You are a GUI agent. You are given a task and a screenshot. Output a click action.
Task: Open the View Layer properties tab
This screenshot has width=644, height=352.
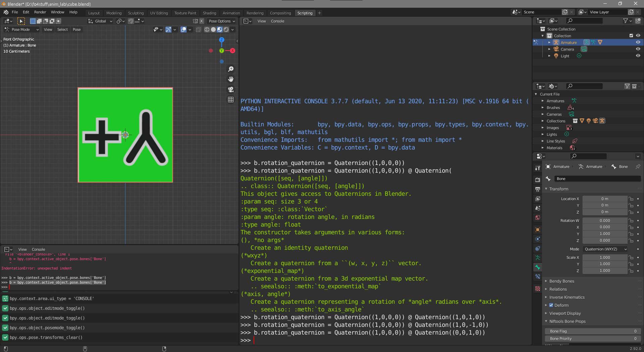pos(538,198)
